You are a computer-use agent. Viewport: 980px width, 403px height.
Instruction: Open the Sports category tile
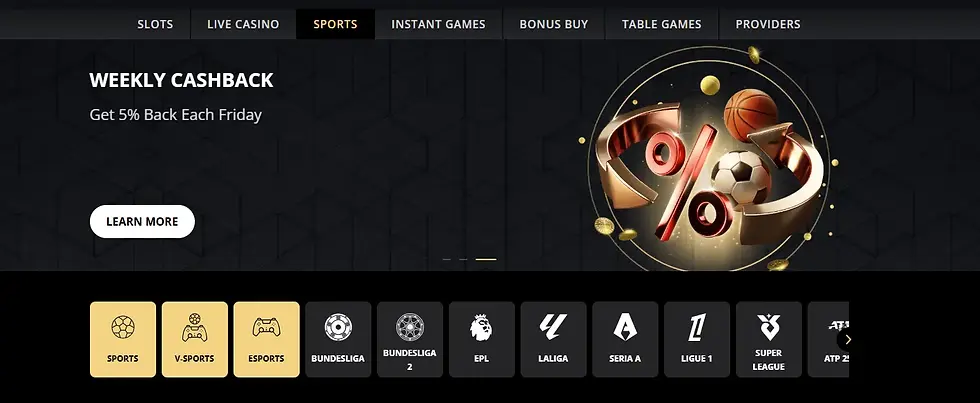click(123, 339)
